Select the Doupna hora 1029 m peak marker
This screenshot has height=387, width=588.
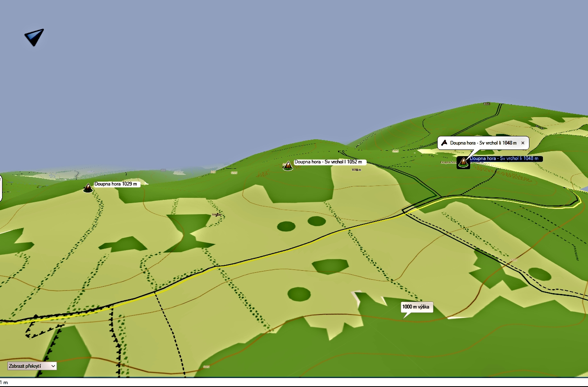pyautogui.click(x=88, y=188)
